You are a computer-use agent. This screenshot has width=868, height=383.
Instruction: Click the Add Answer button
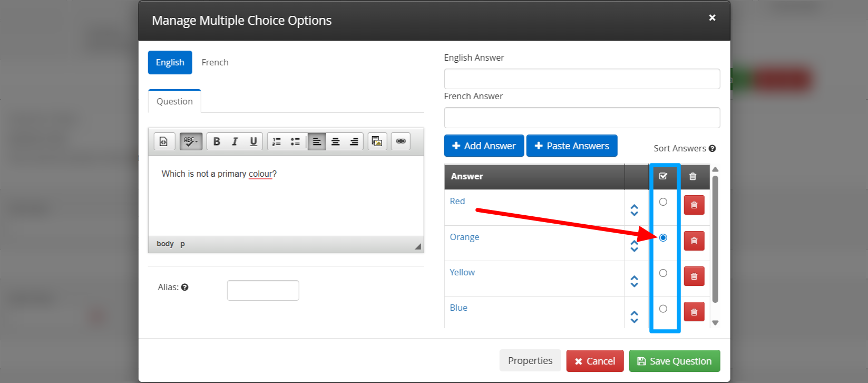coord(484,146)
